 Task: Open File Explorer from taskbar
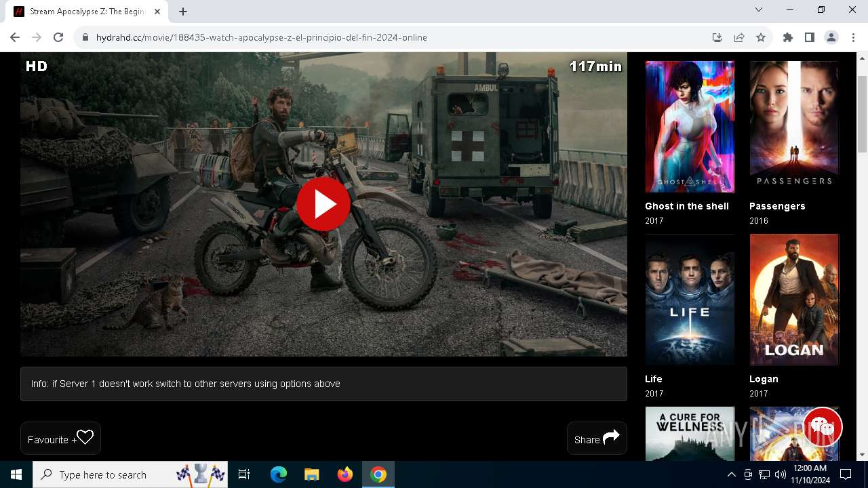point(312,474)
